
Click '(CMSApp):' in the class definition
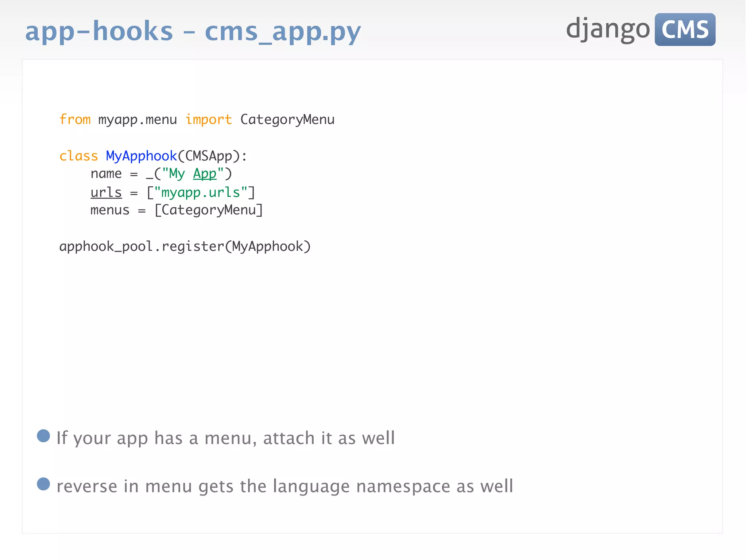click(212, 156)
